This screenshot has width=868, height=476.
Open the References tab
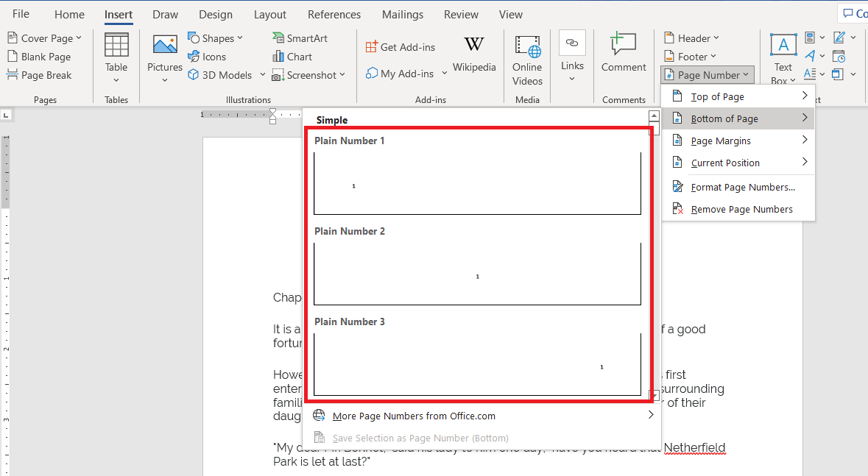point(334,15)
